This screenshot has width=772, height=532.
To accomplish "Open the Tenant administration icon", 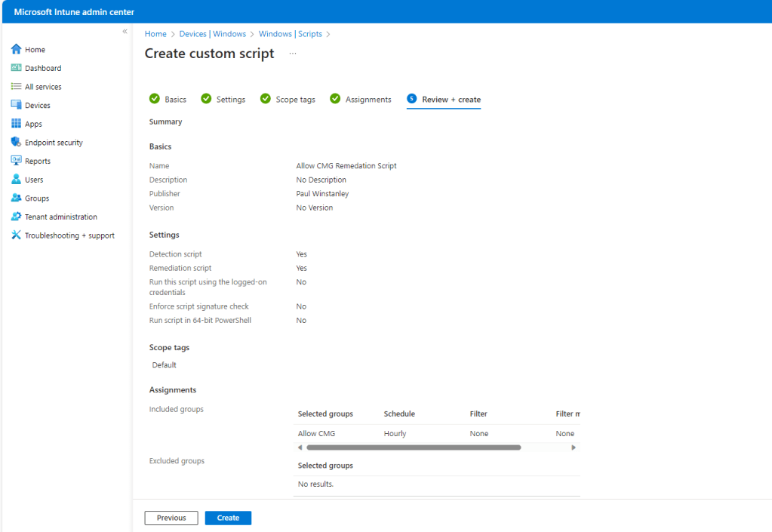I will pyautogui.click(x=17, y=217).
